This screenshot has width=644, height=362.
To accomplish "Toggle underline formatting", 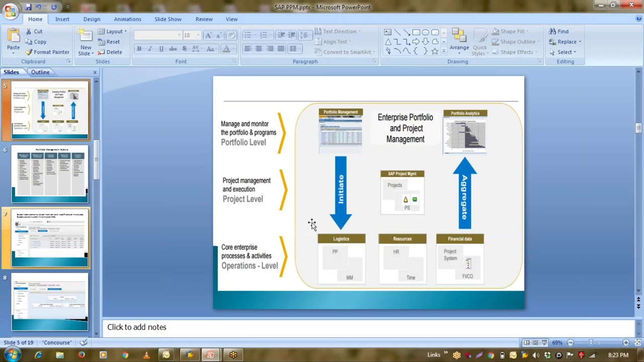I will (x=161, y=49).
